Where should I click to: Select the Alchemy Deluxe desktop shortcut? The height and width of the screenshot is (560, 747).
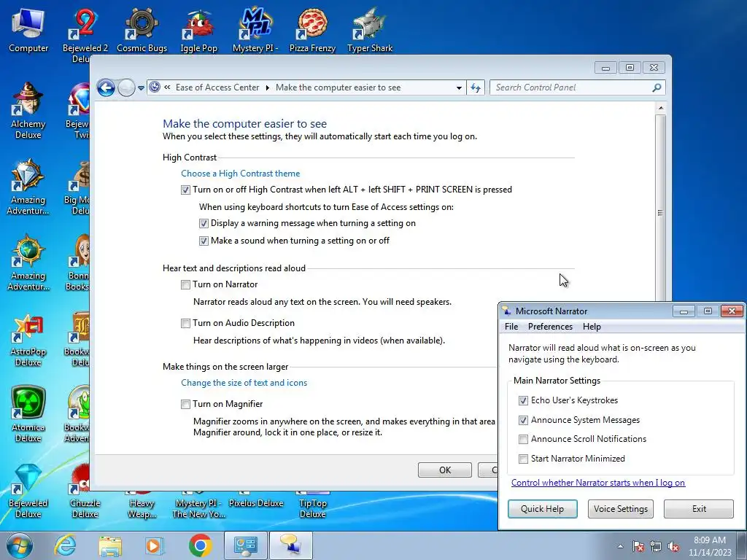click(28, 111)
